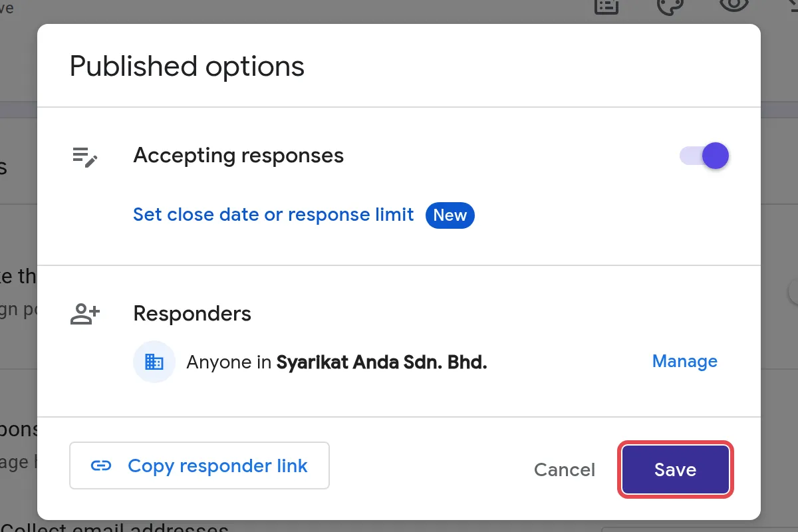Click the form list icon at top

(x=606, y=6)
